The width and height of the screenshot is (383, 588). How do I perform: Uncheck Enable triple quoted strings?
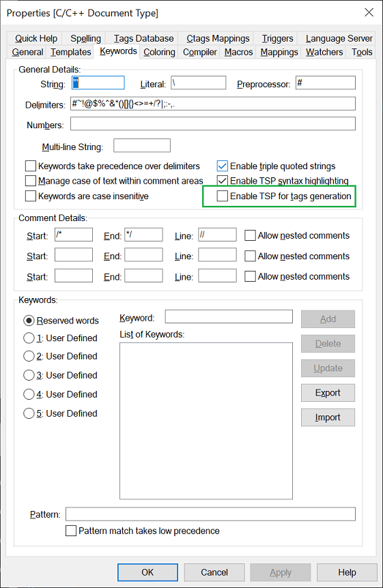[223, 166]
